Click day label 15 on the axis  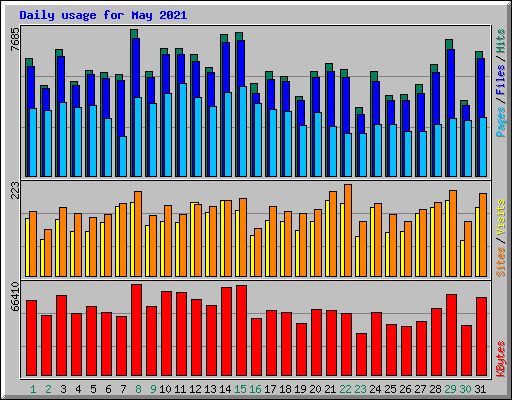pos(240,389)
